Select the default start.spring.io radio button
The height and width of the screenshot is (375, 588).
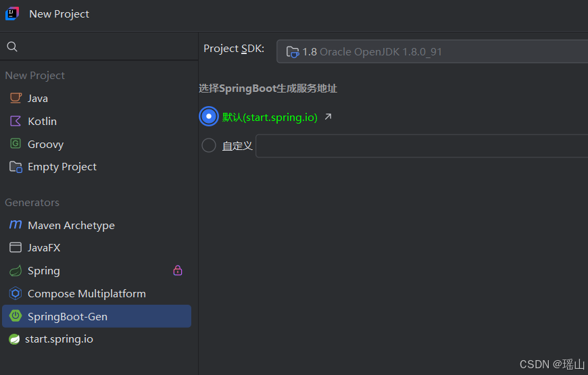coord(209,116)
